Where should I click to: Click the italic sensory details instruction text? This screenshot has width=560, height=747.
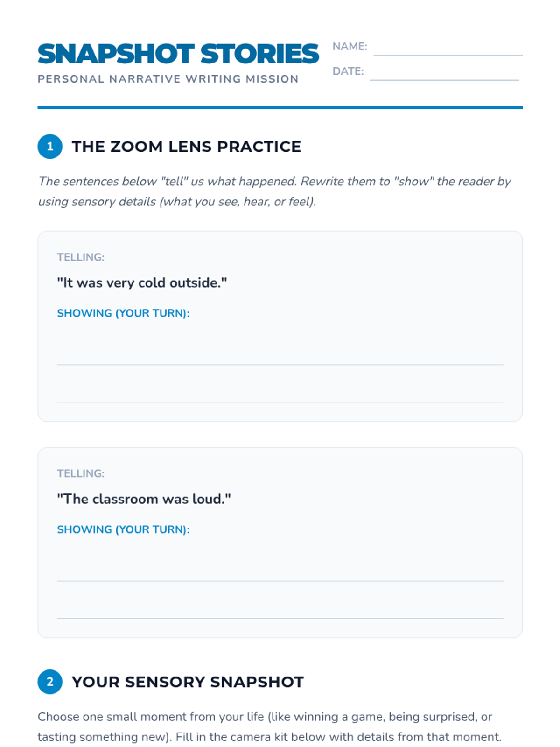pyautogui.click(x=274, y=191)
